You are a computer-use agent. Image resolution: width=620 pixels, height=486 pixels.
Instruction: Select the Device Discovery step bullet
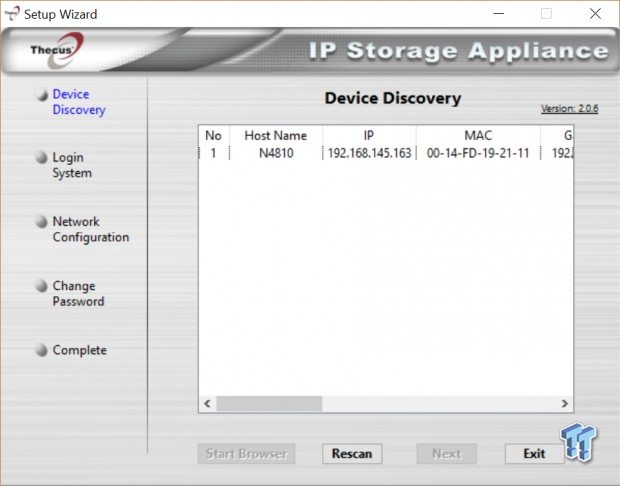pos(41,94)
